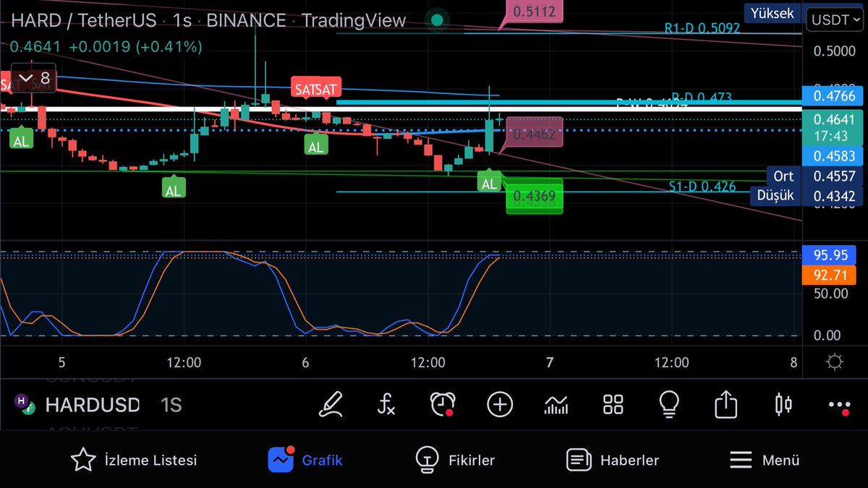Tap the green market status dot

(x=436, y=20)
